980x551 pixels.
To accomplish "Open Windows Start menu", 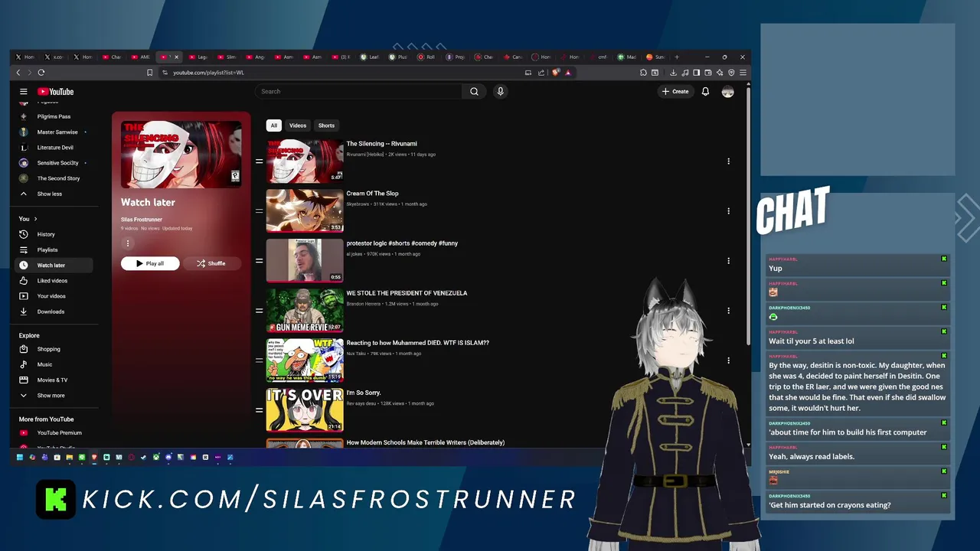I will coord(20,458).
